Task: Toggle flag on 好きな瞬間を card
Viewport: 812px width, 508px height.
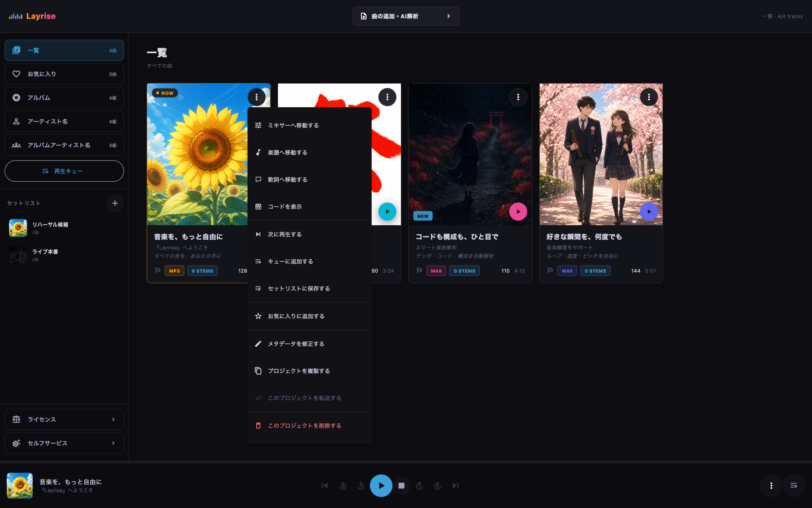Action: coord(550,270)
